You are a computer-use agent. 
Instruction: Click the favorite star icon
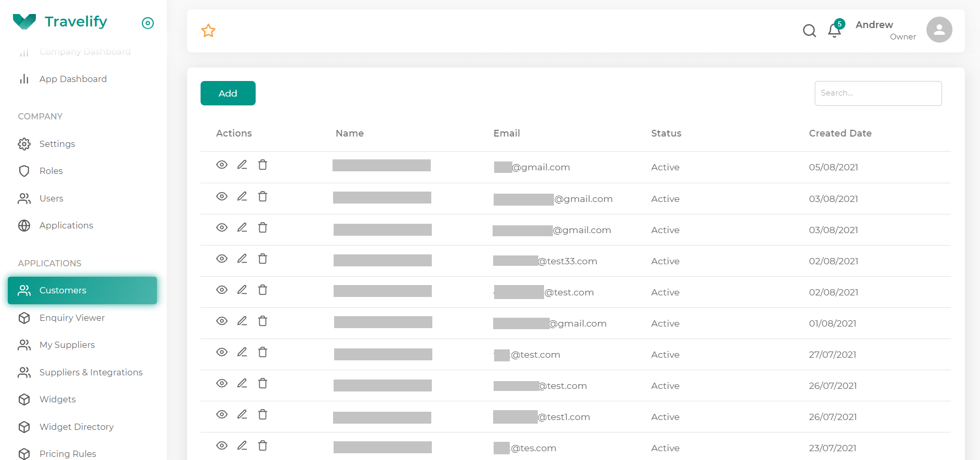[208, 31]
